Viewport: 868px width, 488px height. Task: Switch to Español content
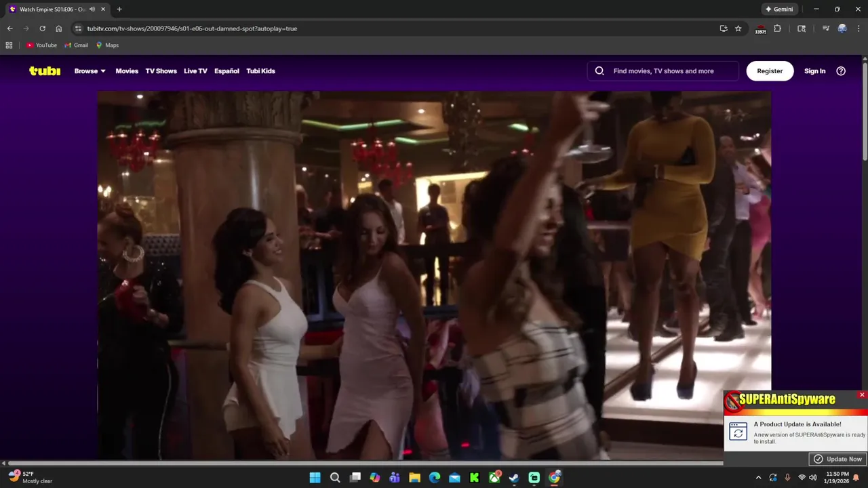226,70
